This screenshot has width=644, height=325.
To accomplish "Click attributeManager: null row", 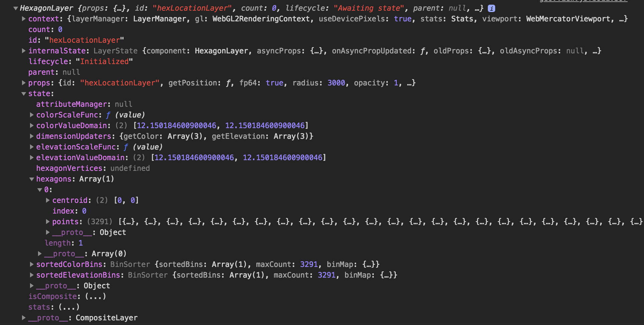I will (84, 104).
